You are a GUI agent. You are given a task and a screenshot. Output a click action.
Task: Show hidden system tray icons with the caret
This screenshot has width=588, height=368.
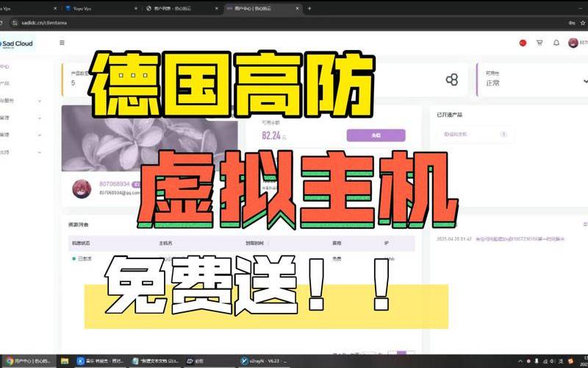520,361
